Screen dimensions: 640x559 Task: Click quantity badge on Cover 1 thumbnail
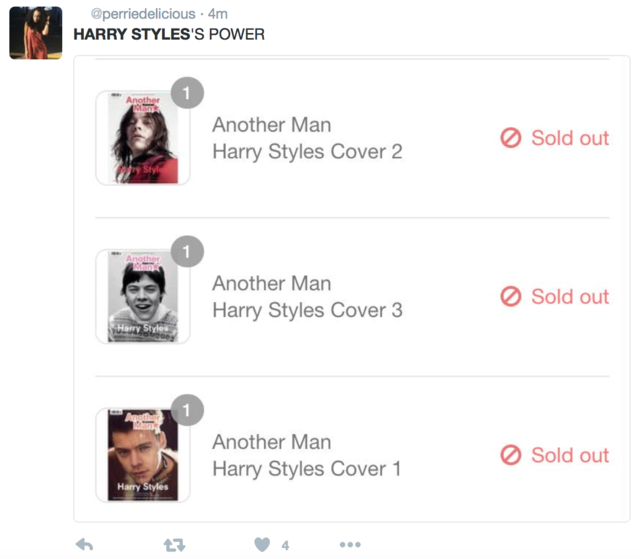click(187, 409)
